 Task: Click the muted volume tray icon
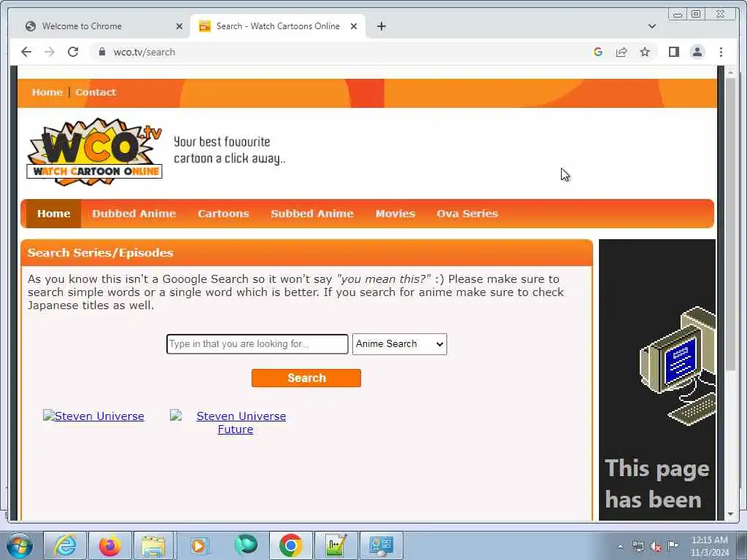click(x=656, y=546)
